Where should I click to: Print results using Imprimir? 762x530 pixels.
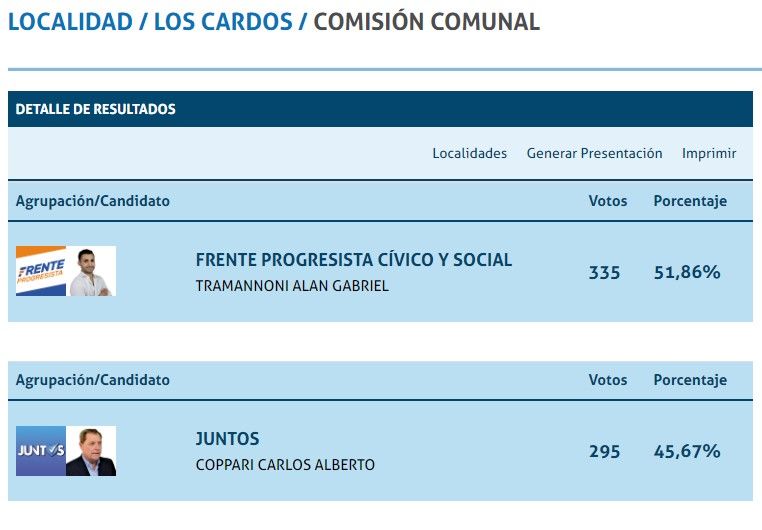coord(709,153)
